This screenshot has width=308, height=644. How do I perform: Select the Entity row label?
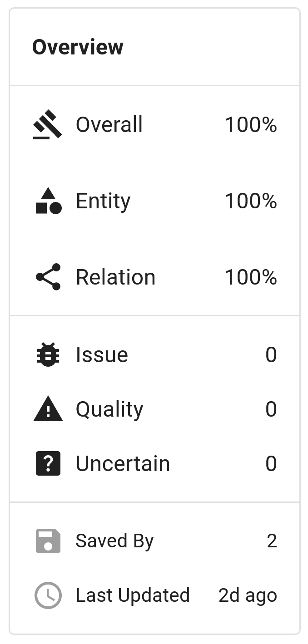click(x=103, y=201)
